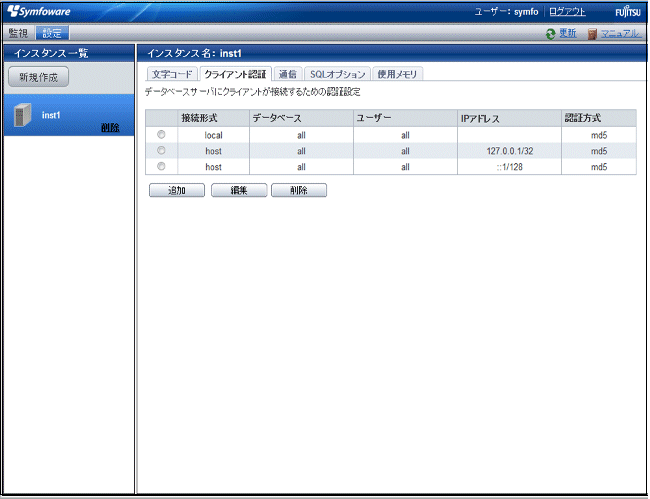Click the ログアウト link

coord(567,11)
